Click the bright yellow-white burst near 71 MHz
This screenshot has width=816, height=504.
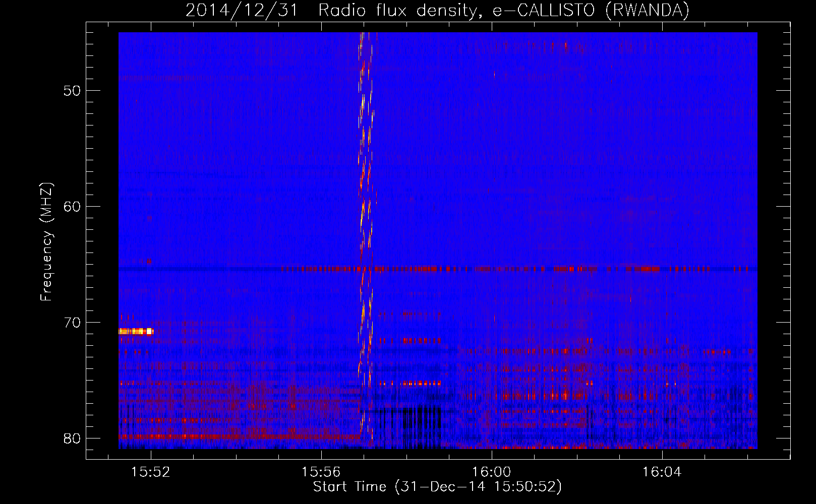coord(136,331)
